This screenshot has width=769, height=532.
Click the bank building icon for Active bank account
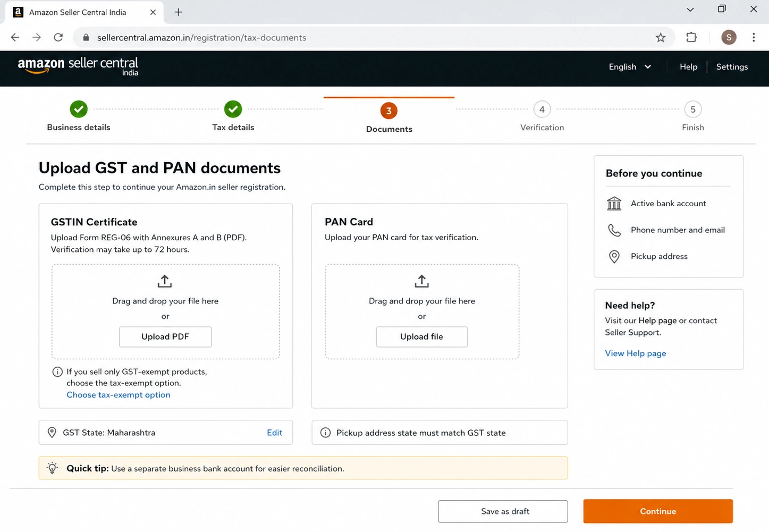[x=614, y=203]
